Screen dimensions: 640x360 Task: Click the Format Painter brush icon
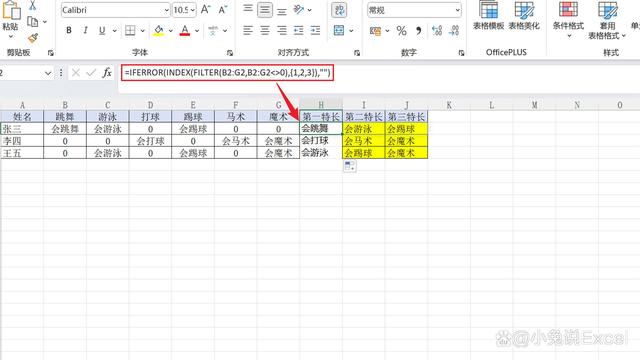point(33,38)
